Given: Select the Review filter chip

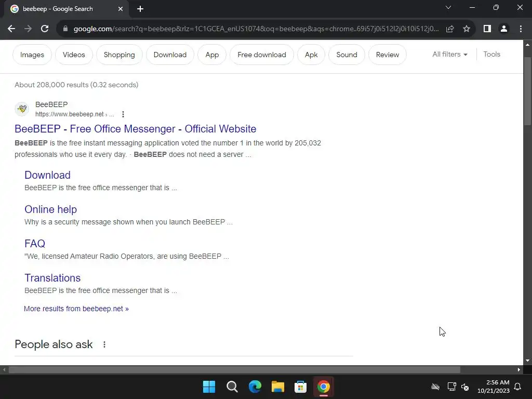Looking at the screenshot, I should 388,55.
